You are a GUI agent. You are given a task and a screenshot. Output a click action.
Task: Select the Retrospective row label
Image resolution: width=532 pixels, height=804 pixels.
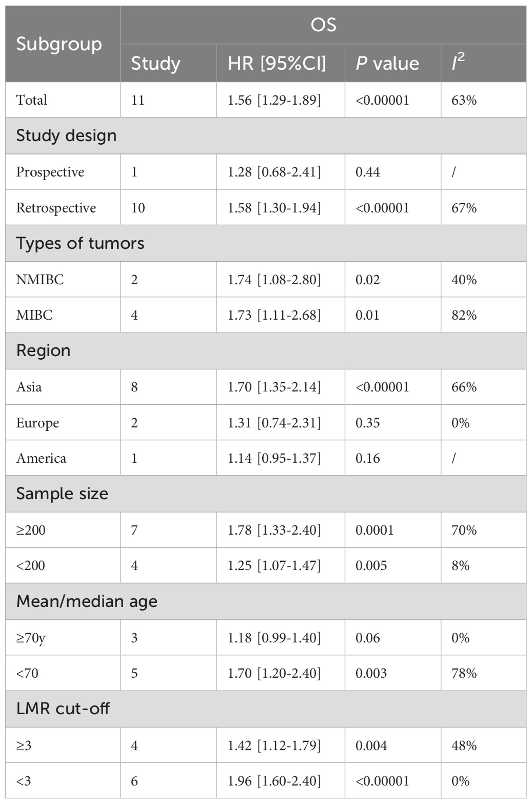pos(56,208)
